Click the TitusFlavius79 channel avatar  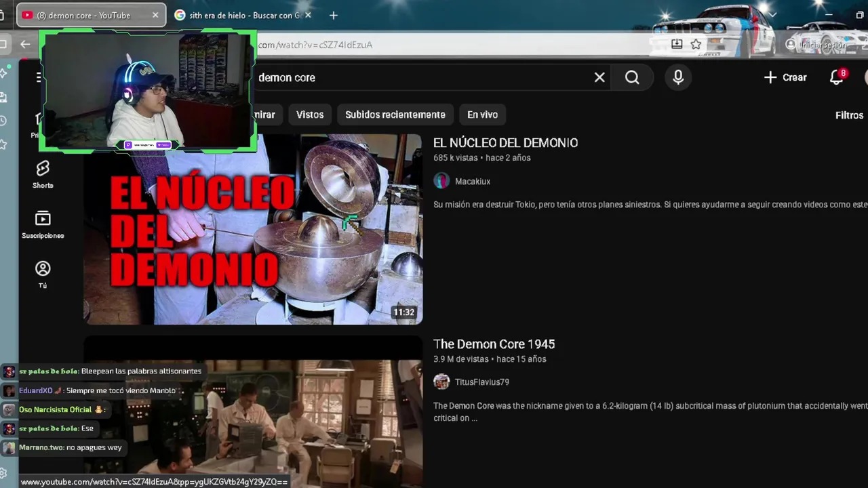click(x=441, y=382)
